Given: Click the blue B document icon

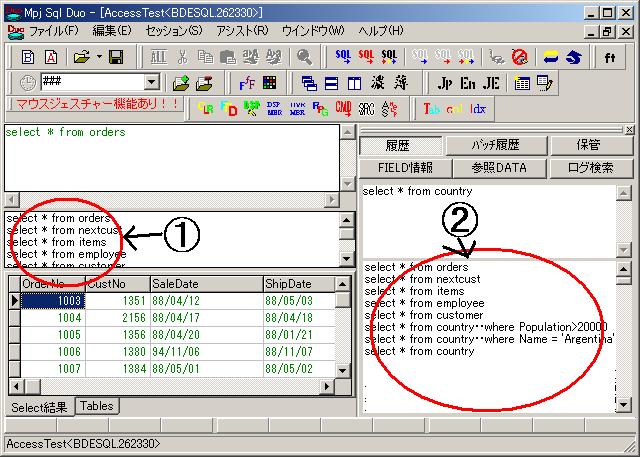Looking at the screenshot, I should coord(28,57).
